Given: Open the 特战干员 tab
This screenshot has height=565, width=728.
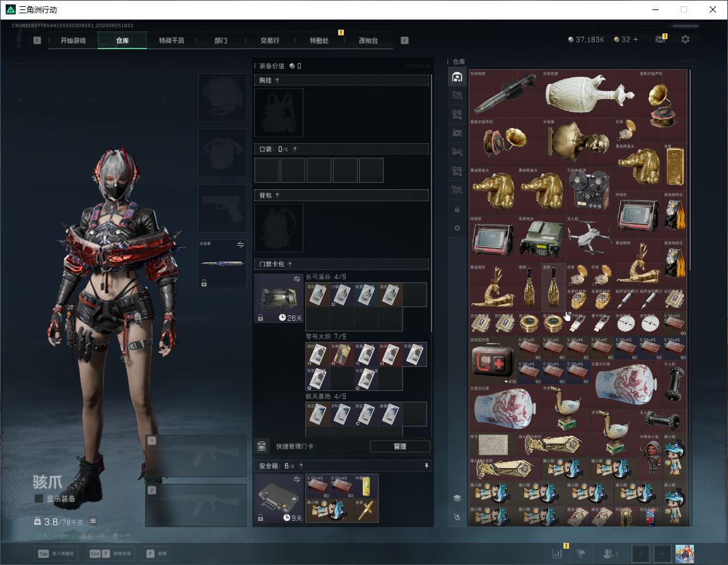Looking at the screenshot, I should (172, 40).
